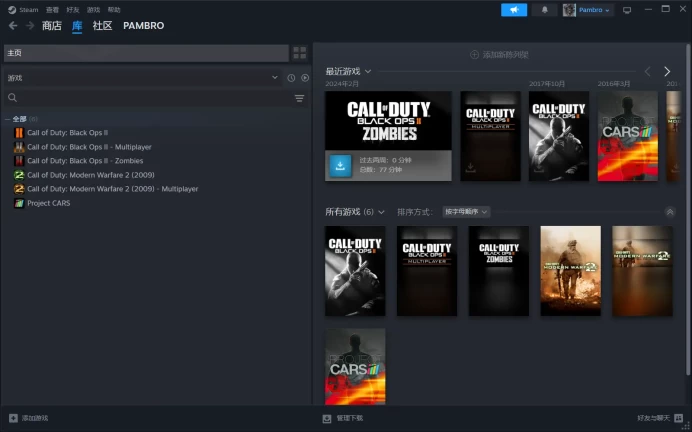
Task: Toggle ready-to-play filter icon
Action: click(x=305, y=78)
